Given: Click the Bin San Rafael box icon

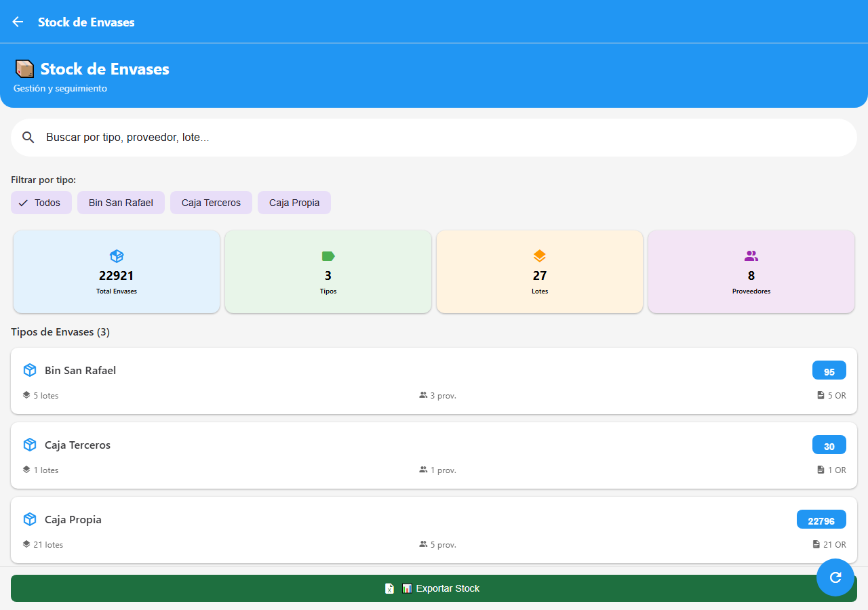Looking at the screenshot, I should (30, 370).
